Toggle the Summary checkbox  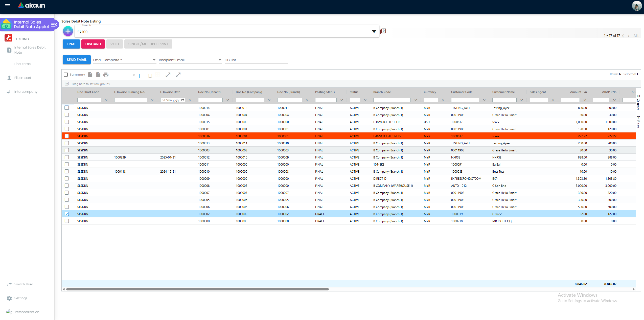66,75
